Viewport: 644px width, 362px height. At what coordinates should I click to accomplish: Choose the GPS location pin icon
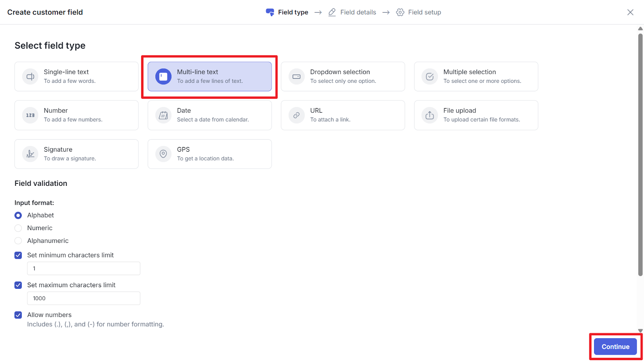tap(163, 154)
